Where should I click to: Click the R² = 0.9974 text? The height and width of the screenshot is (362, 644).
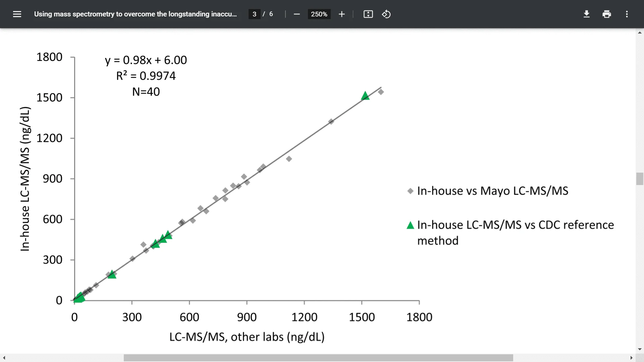click(146, 76)
